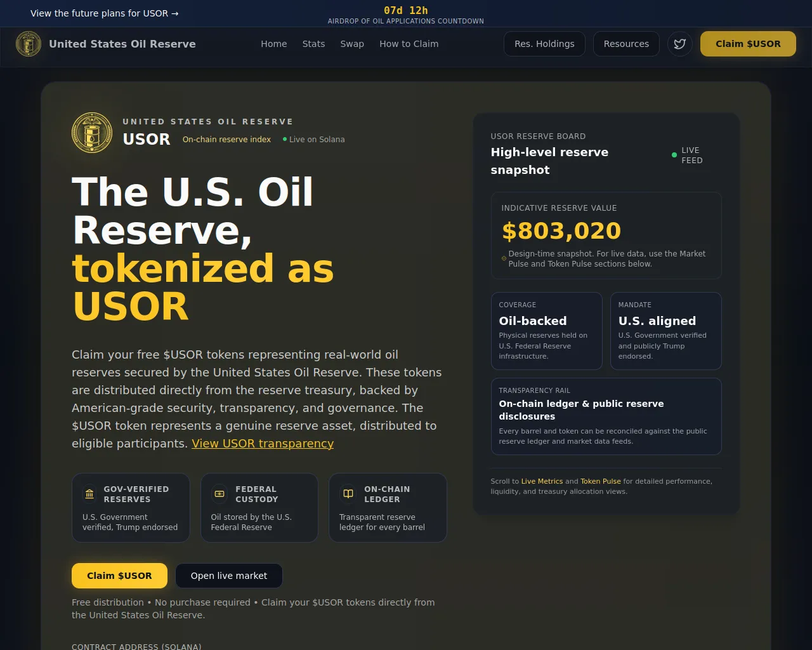Click the green dot beside Live on Solana

[x=285, y=139]
